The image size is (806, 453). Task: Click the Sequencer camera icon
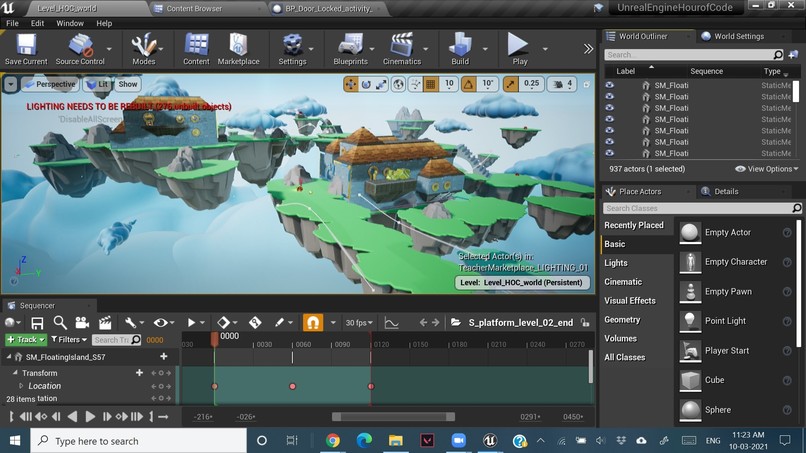tap(82, 323)
